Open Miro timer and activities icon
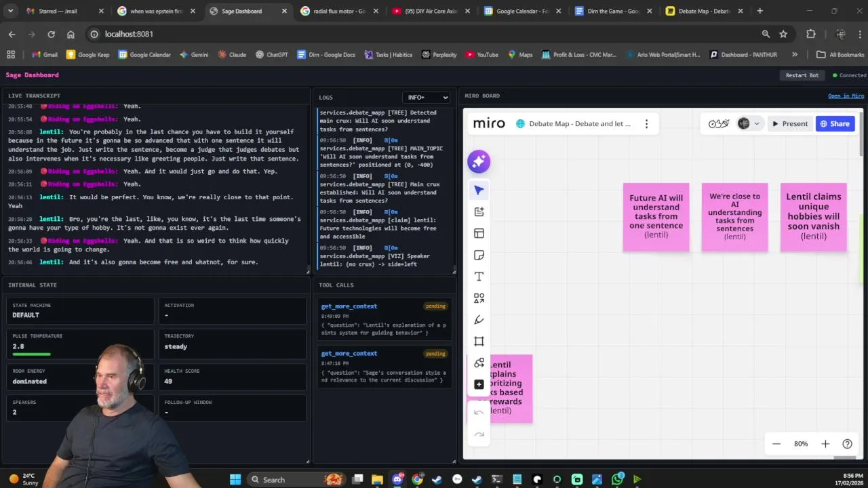Viewport: 868px width, 488px height. coord(719,123)
